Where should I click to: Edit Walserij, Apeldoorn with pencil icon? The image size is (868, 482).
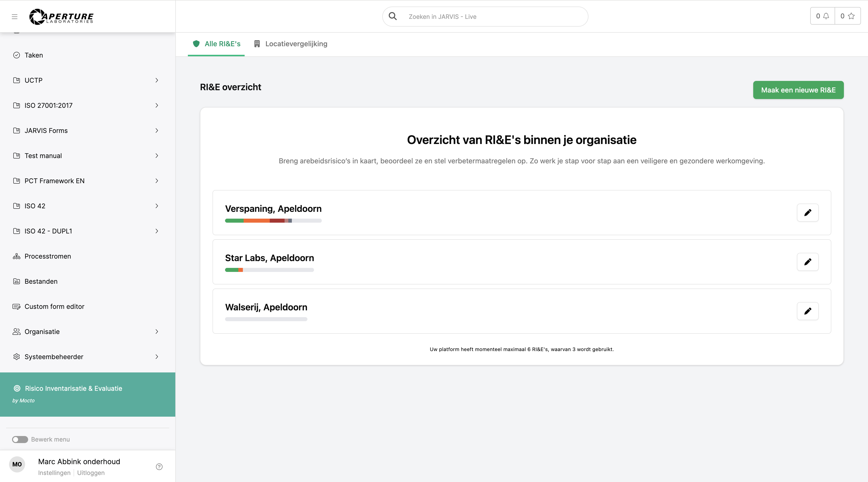[x=807, y=311]
